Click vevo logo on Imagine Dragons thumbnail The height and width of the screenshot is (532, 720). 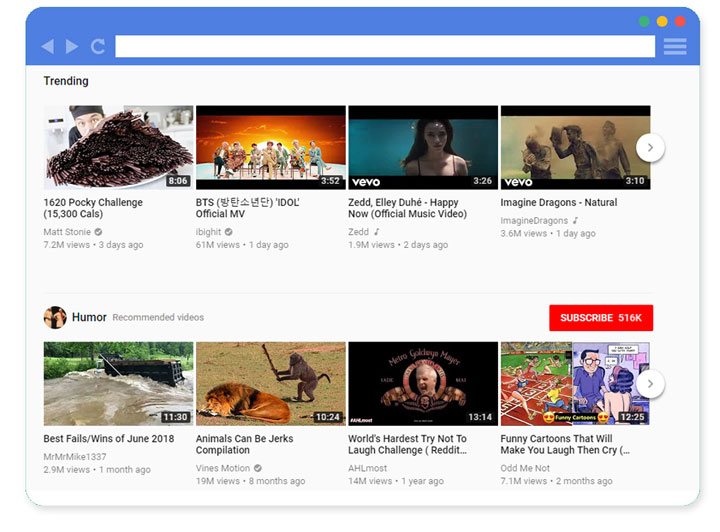pos(518,182)
